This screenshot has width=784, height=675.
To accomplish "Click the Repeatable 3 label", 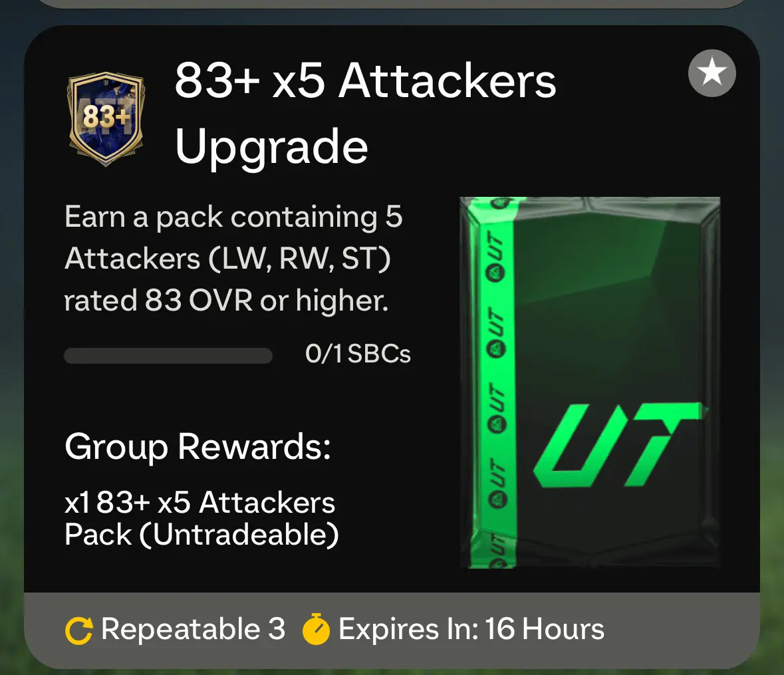I will [193, 629].
